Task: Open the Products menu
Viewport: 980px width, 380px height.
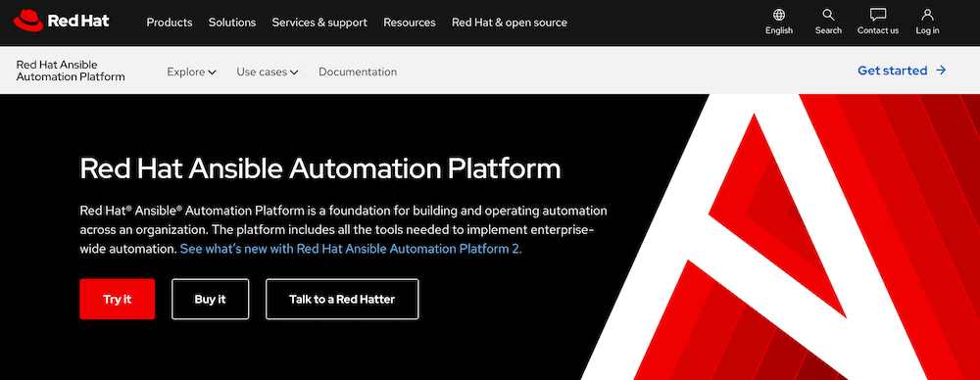Action: click(x=170, y=23)
